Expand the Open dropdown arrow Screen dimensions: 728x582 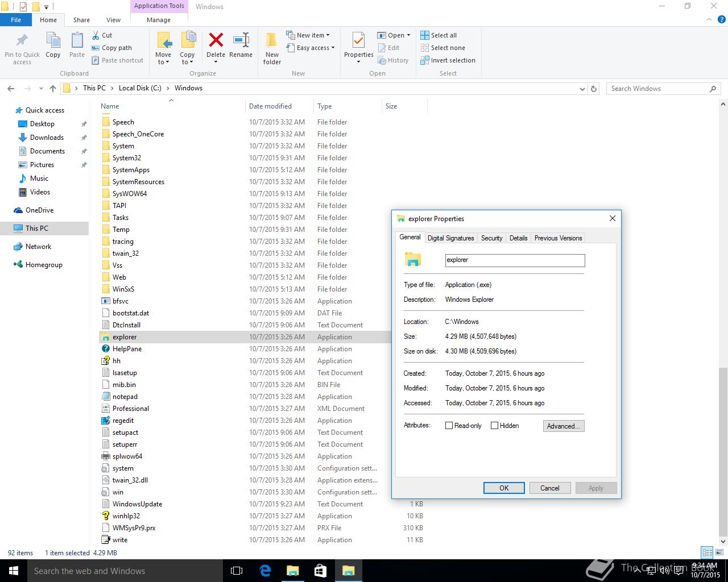(x=408, y=35)
